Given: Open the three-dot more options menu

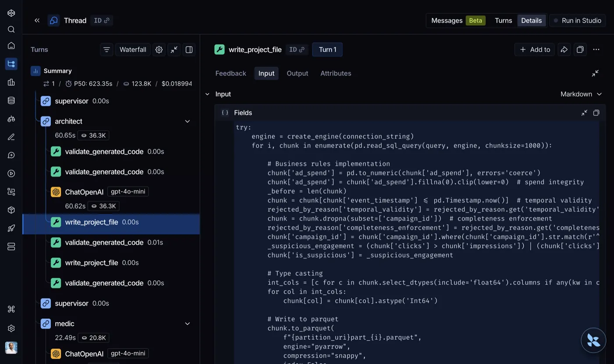Looking at the screenshot, I should click(596, 50).
